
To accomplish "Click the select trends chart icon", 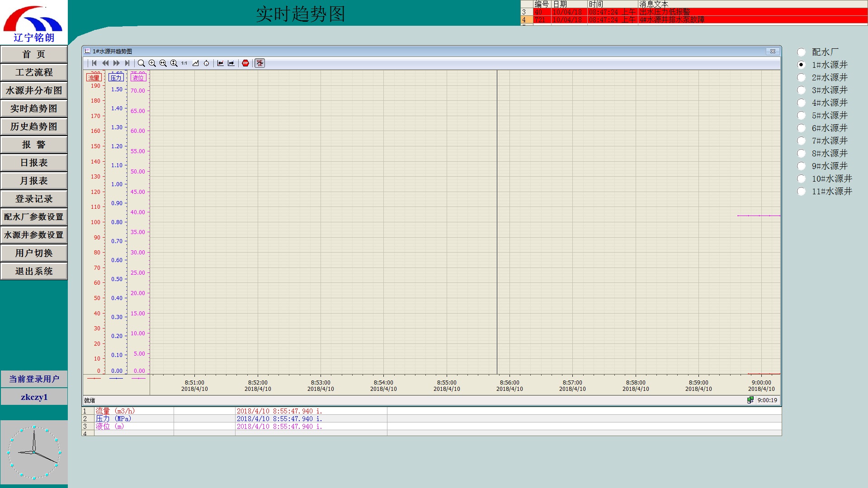I will click(196, 63).
